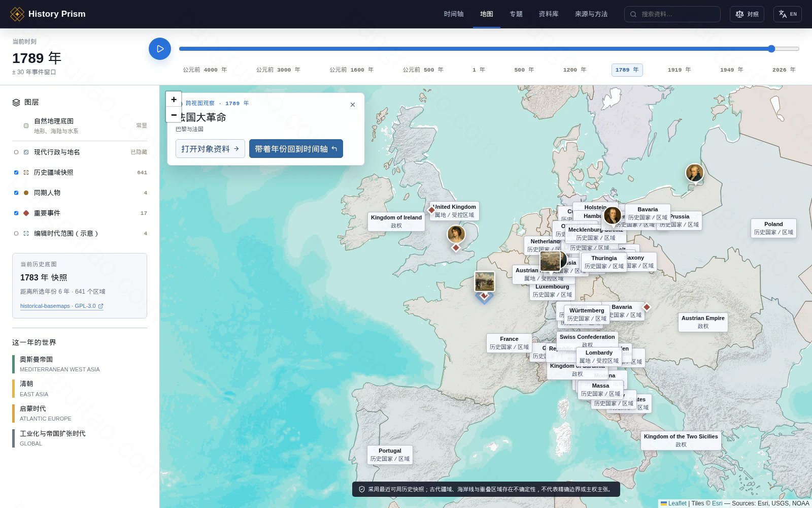Open the 来源与方法 tab

(x=591, y=14)
